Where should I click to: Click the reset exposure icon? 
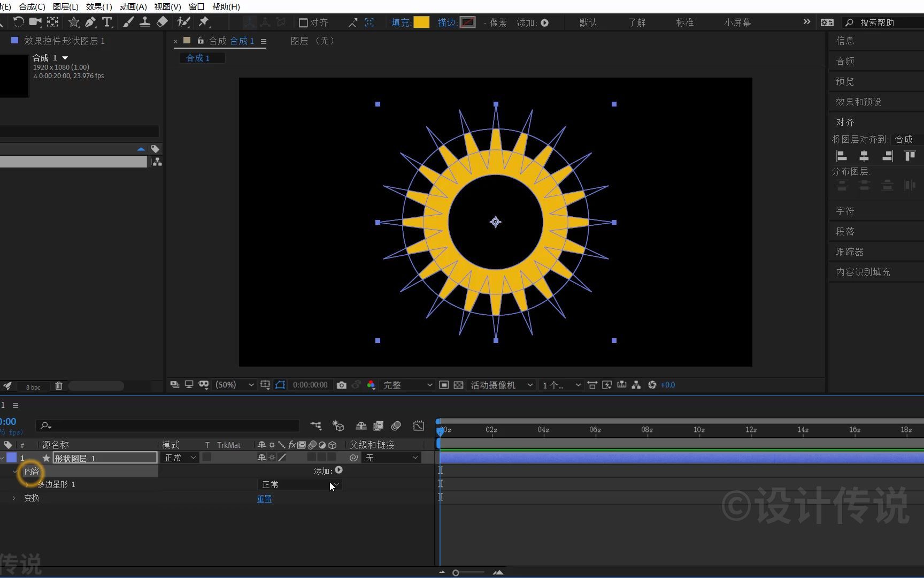click(x=652, y=385)
